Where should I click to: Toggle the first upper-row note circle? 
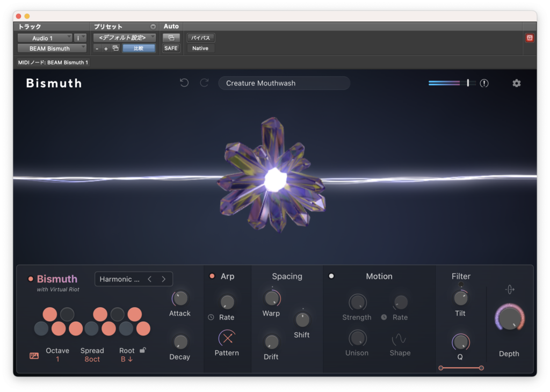point(50,314)
